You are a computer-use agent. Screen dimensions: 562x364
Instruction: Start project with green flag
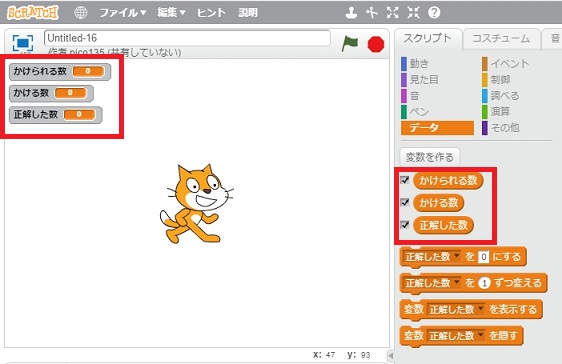(x=349, y=44)
